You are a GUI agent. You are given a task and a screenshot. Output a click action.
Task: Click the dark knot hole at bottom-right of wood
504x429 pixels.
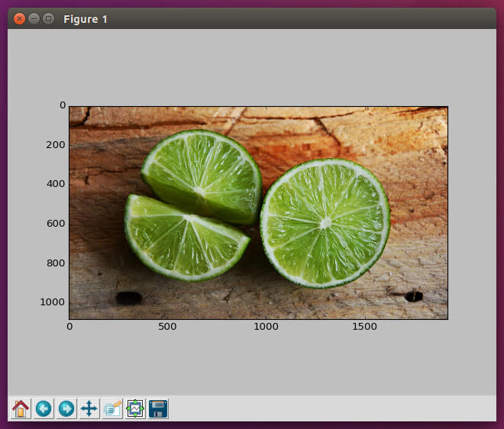(414, 296)
